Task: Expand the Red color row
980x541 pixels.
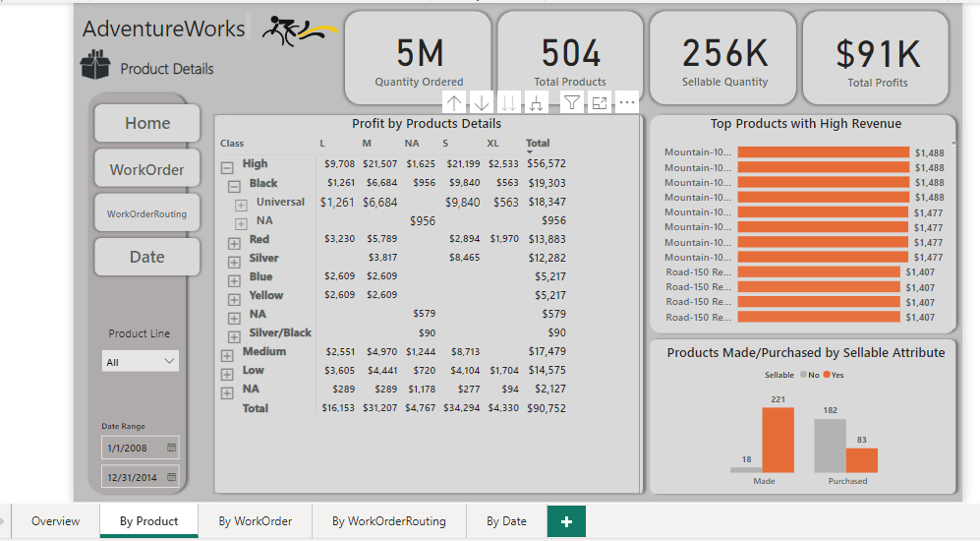Action: coord(234,241)
